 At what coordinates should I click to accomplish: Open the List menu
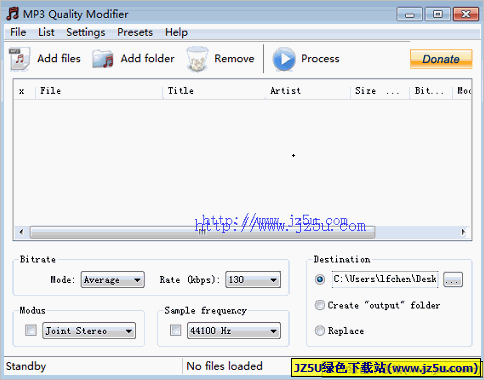coord(46,32)
